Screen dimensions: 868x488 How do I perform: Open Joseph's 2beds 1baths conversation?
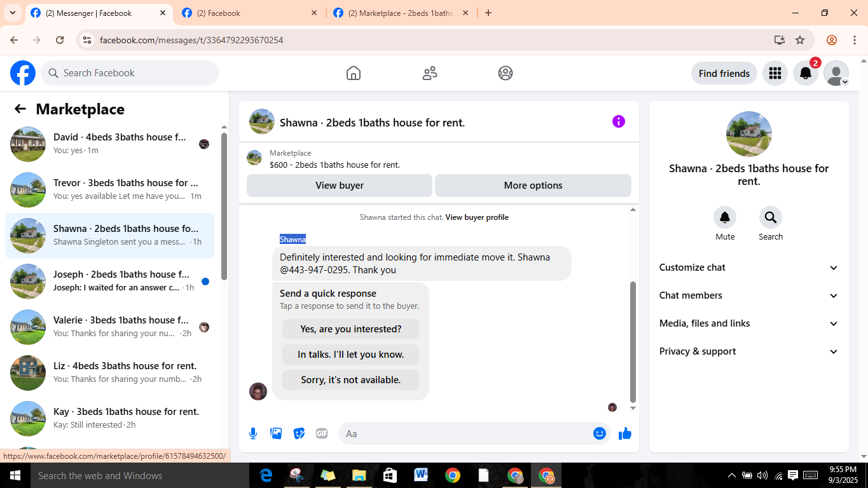coord(109,281)
